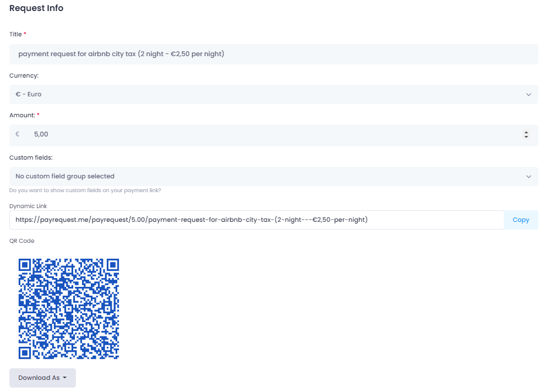
Task: Open the Currency dropdown showing Euro
Action: pos(274,94)
